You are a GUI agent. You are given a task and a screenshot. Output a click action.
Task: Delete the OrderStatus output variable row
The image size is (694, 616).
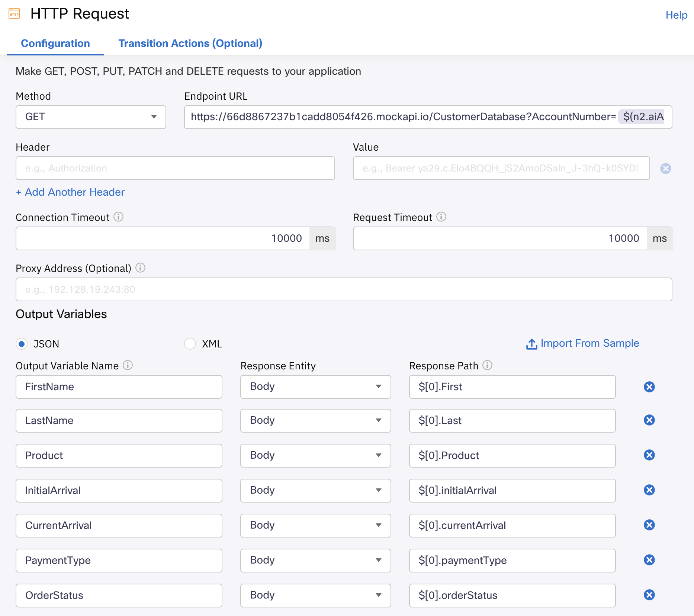point(649,595)
